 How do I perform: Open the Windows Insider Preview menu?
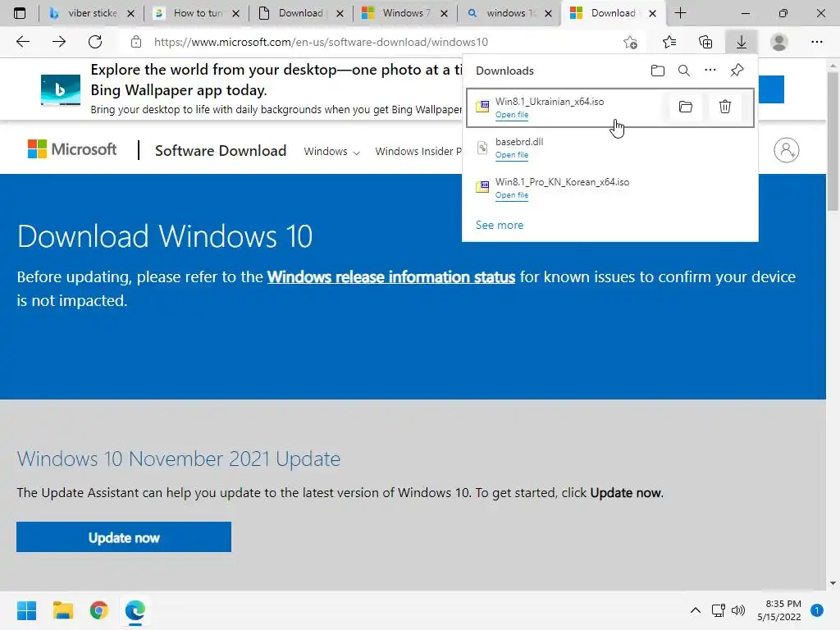pyautogui.click(x=418, y=152)
